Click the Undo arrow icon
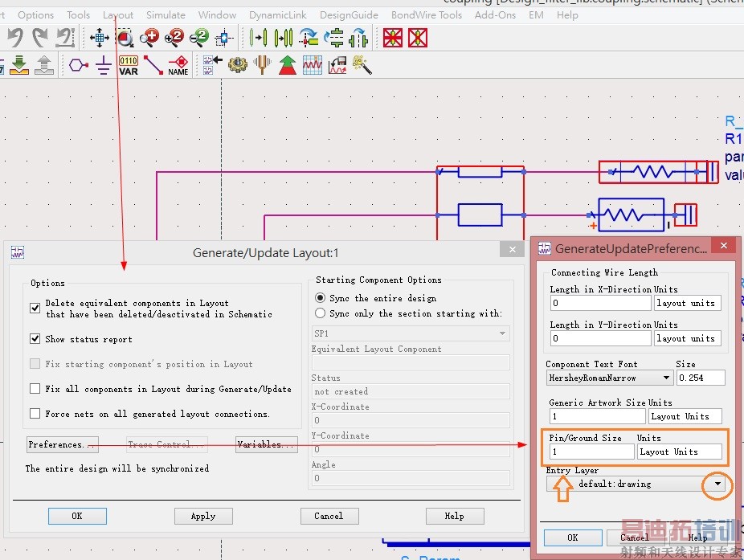The height and width of the screenshot is (560, 744). [x=15, y=38]
